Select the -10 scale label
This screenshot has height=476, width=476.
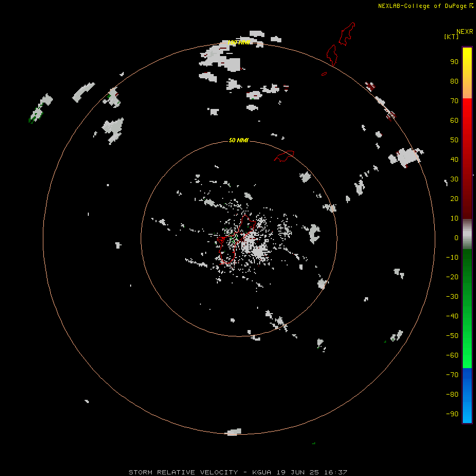click(452, 258)
